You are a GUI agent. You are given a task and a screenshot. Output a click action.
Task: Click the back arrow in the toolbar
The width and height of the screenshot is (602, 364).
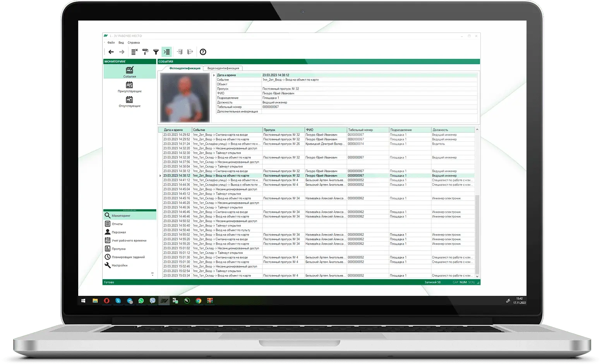[111, 52]
